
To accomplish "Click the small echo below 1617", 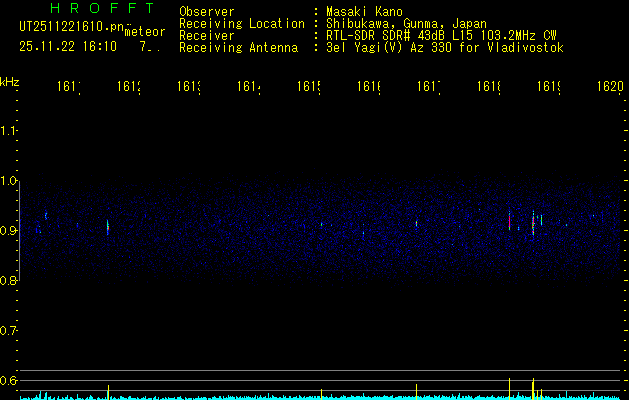I will point(416,223).
